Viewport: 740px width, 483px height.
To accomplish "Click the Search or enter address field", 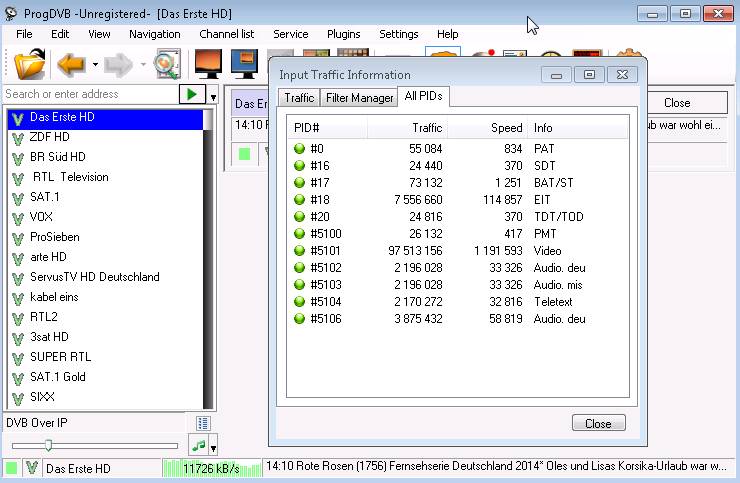I will coord(88,94).
